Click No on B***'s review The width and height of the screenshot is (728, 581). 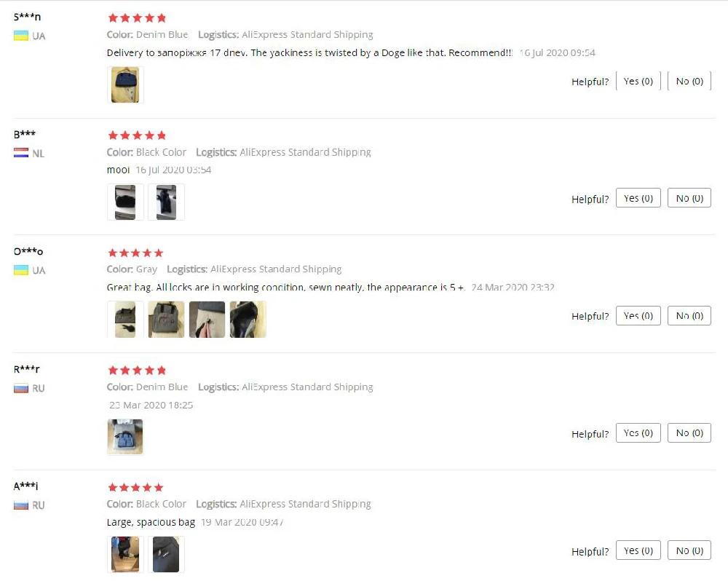coord(689,198)
